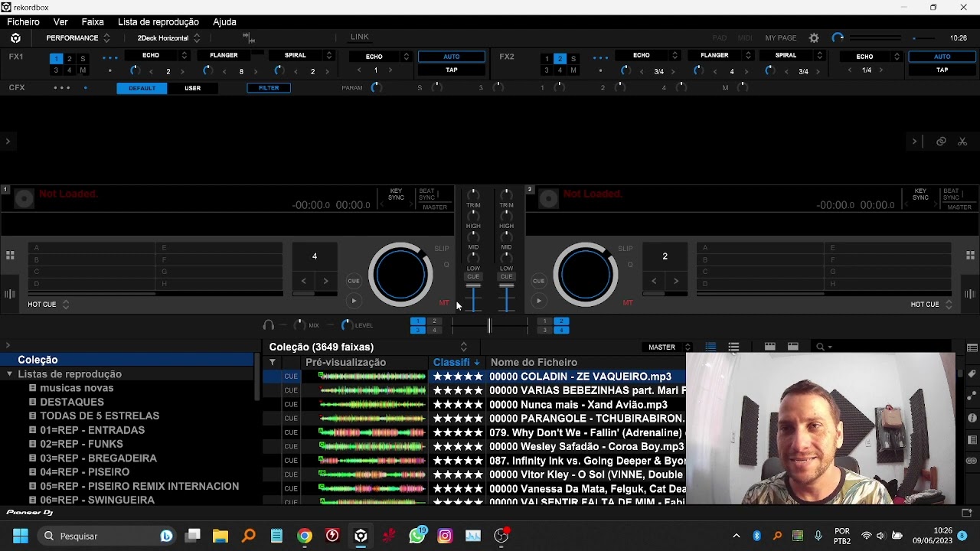Open the deck 1 HOT CUE mode dropdown
Viewport: 980px width, 551px height.
(x=47, y=304)
